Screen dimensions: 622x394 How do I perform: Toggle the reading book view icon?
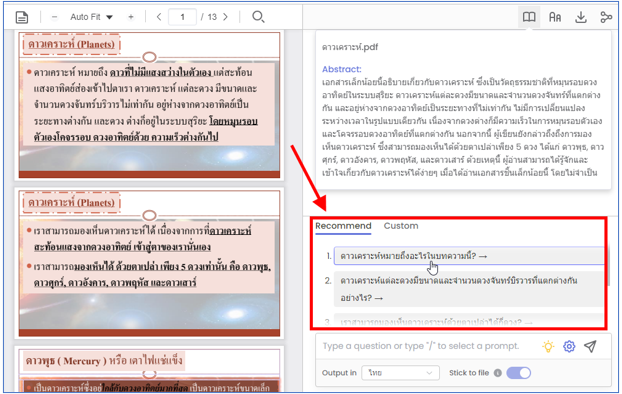(x=529, y=17)
